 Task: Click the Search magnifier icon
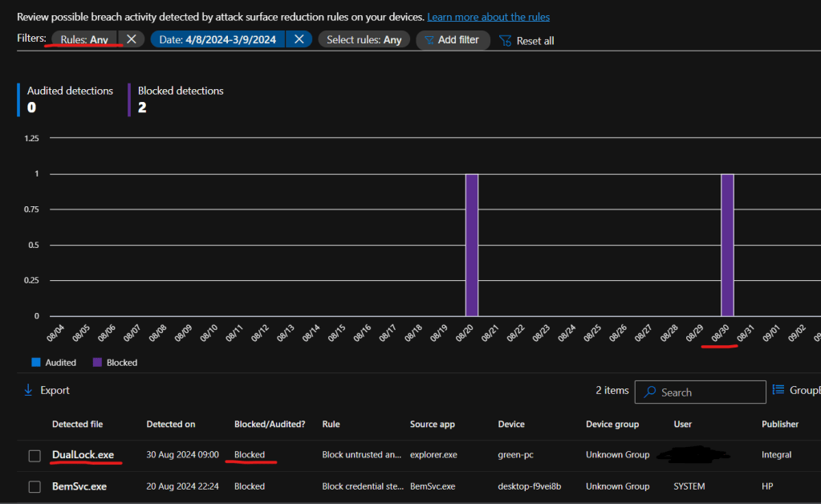[650, 392]
